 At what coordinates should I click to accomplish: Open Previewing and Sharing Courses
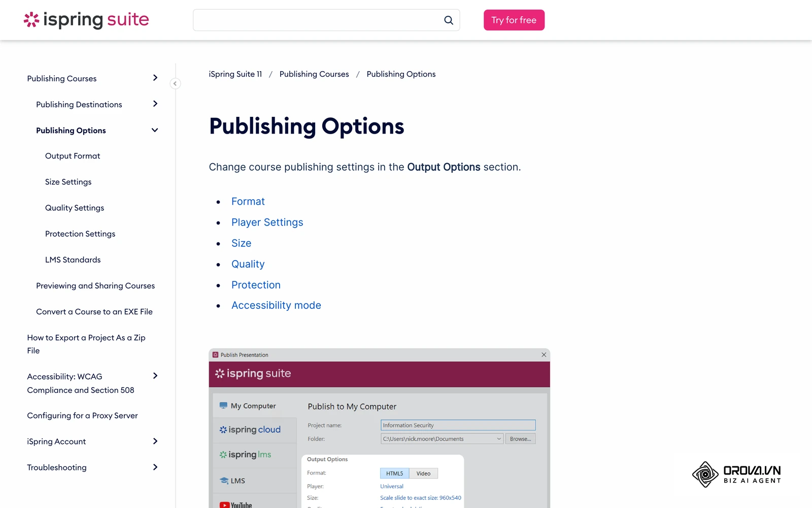tap(95, 285)
